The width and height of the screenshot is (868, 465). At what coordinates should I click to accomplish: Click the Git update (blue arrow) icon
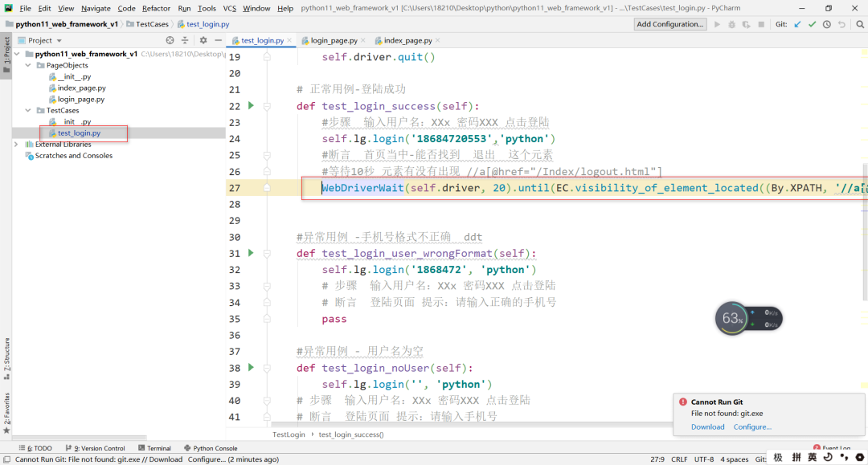tap(797, 25)
